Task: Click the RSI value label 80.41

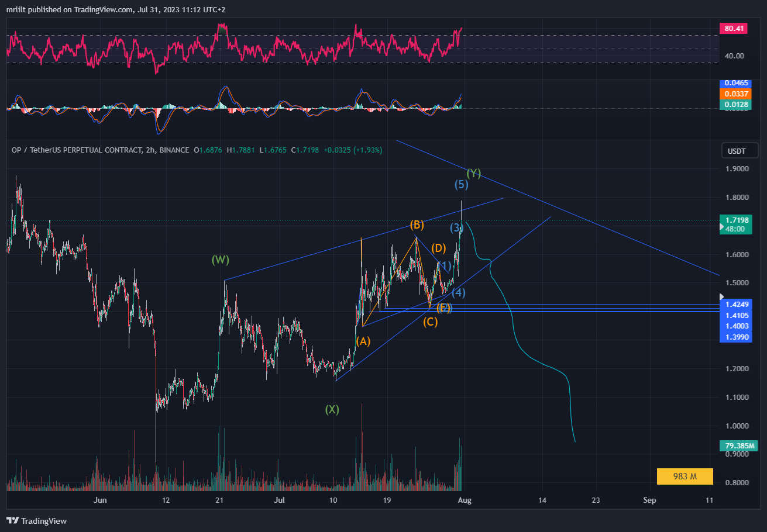Action: (x=734, y=28)
